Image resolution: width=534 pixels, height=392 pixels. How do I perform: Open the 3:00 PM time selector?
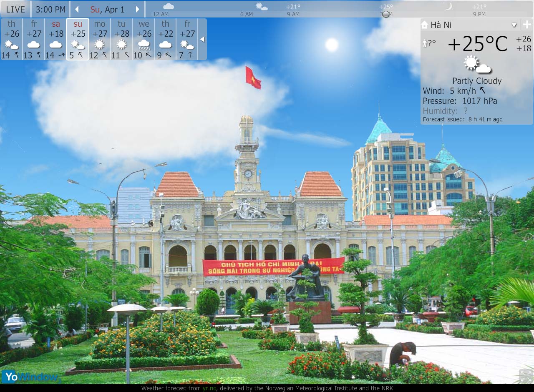pyautogui.click(x=50, y=9)
